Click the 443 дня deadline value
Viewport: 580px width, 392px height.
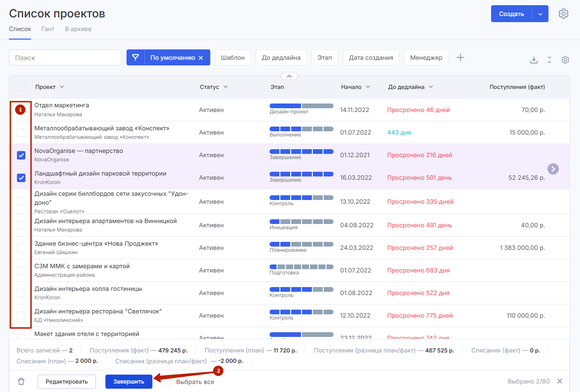[399, 133]
